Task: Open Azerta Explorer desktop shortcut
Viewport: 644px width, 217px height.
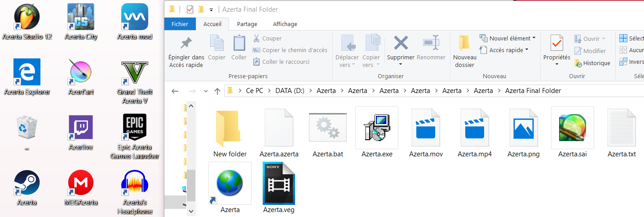Action: coord(27,77)
